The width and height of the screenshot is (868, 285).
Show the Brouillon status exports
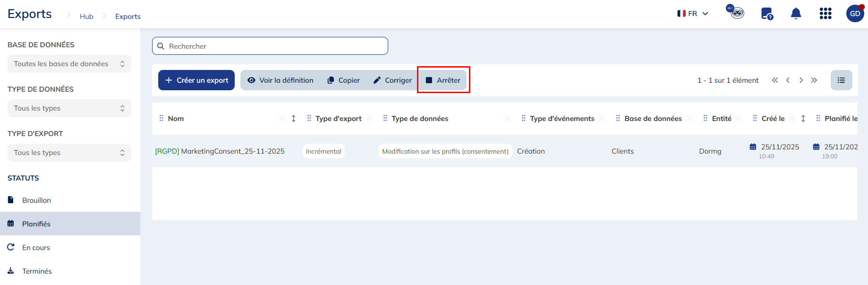(36, 200)
